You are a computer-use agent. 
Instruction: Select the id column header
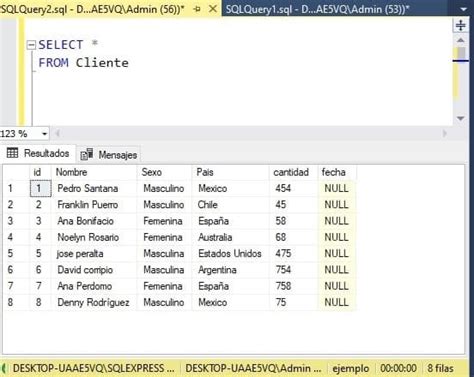click(40, 172)
